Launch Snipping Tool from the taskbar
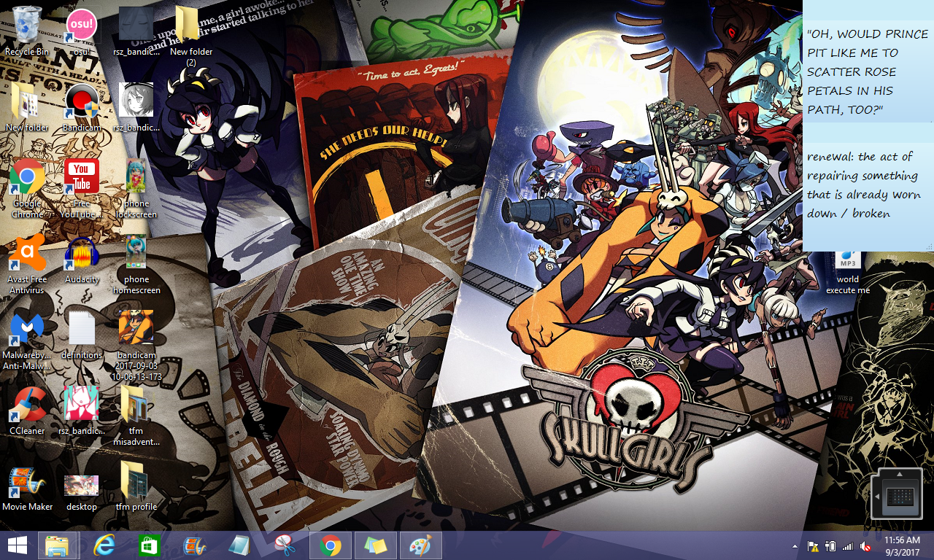Screen dimensions: 934x560 coord(285,545)
